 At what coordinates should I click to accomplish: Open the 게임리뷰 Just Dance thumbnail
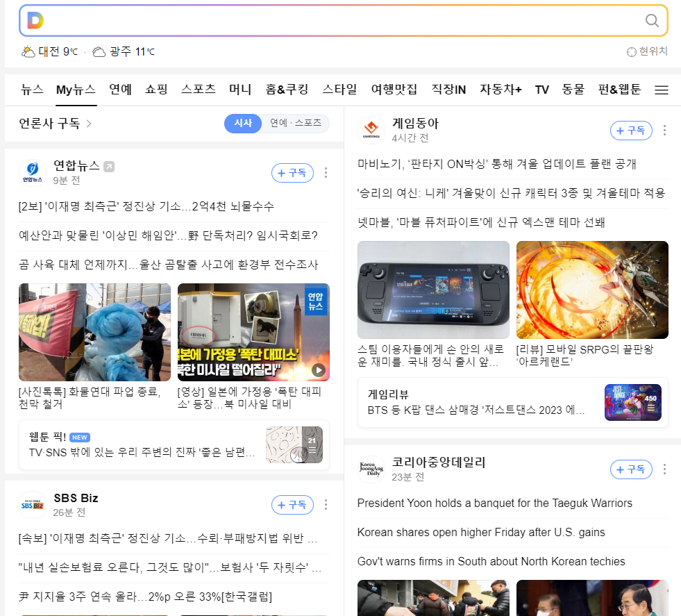(x=633, y=402)
